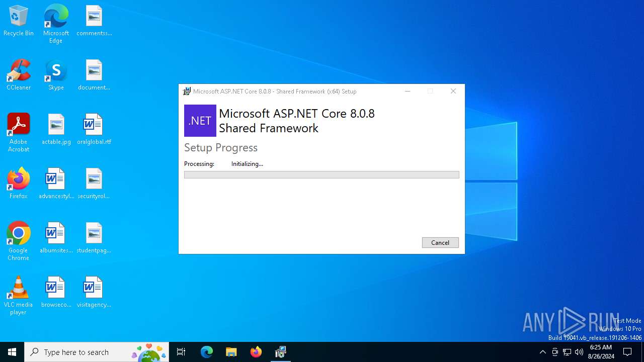Select the advancestyl Word document

[56, 184]
